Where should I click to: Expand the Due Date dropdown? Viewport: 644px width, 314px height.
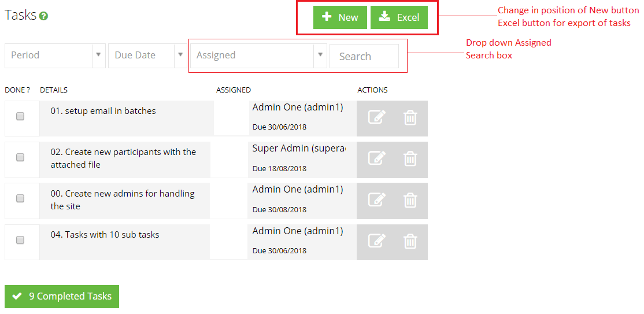(147, 56)
